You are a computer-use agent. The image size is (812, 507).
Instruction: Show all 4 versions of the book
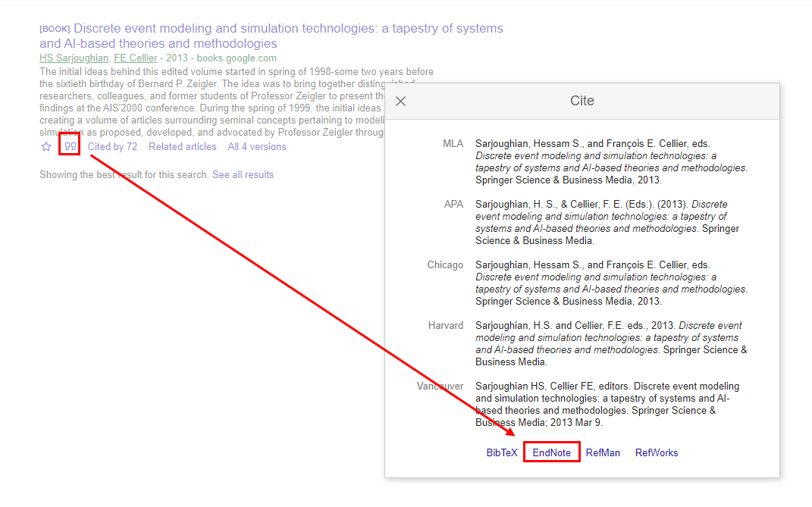pos(256,146)
